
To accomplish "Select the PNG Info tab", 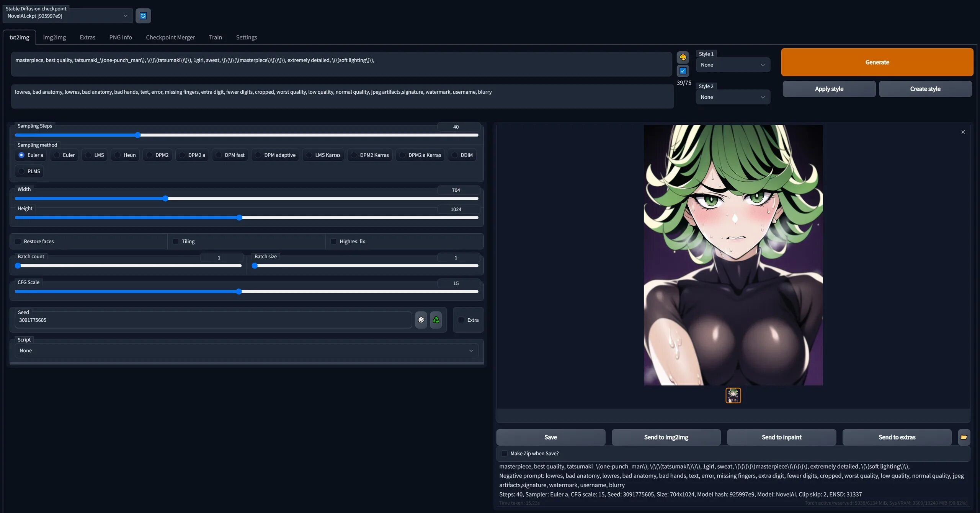I will [121, 37].
